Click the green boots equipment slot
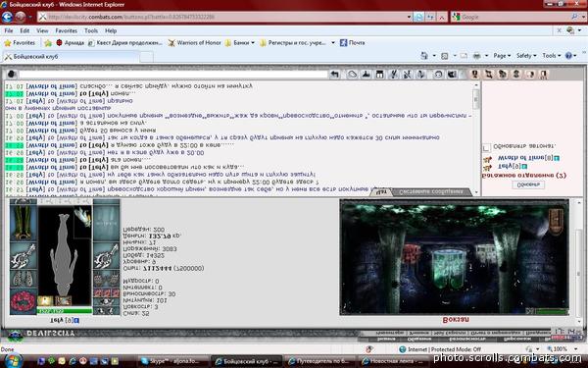 coord(24,223)
